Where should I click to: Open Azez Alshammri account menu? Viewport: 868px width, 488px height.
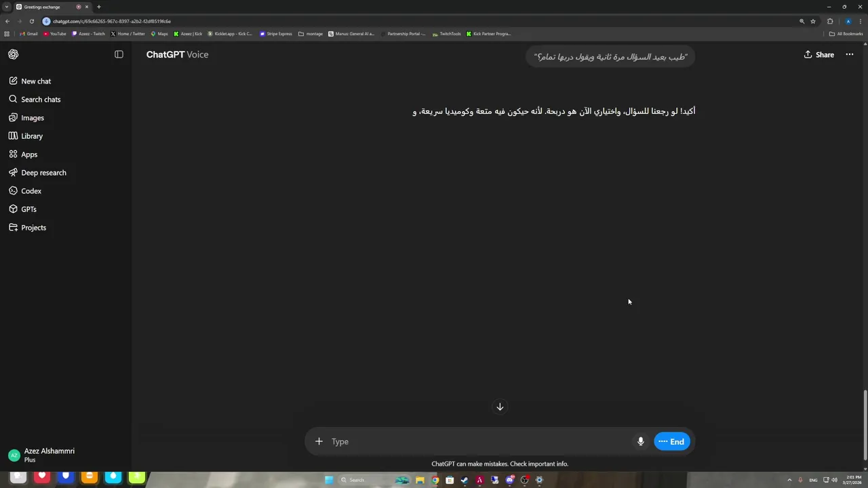65,455
